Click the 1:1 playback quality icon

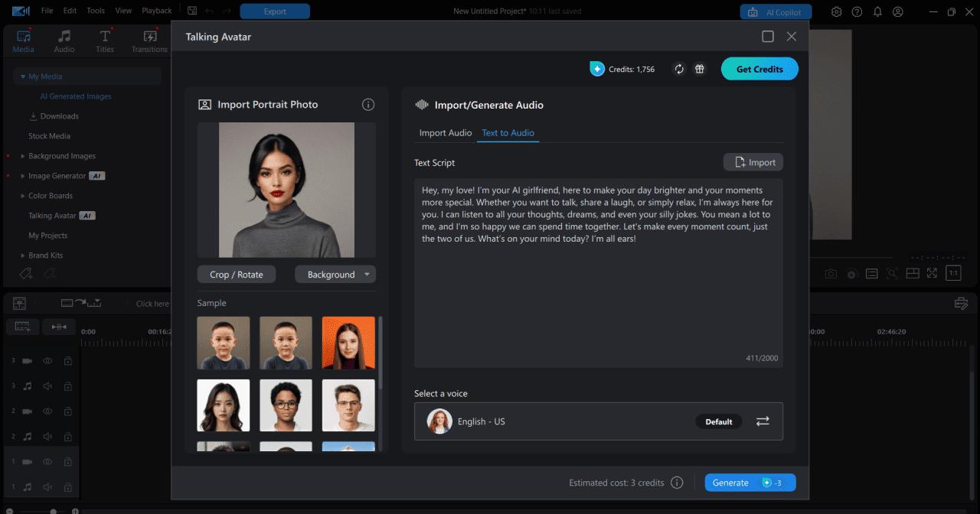click(953, 272)
